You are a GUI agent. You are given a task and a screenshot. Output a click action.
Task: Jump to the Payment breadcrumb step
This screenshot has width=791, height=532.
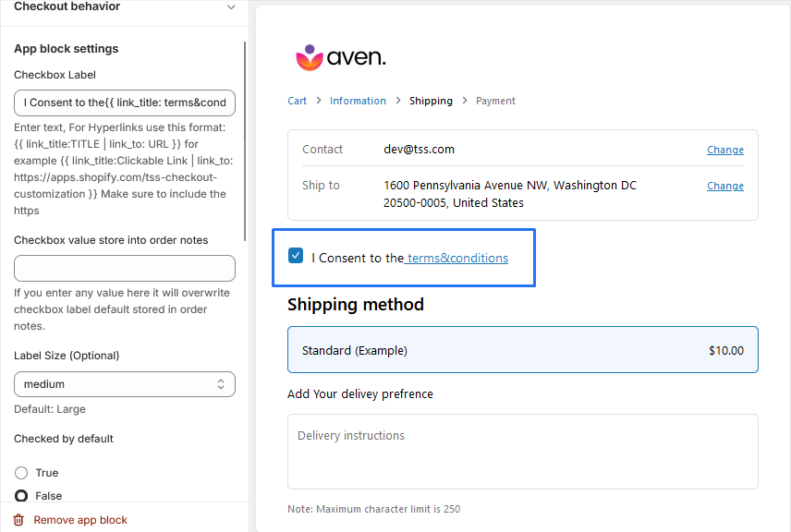[495, 101]
